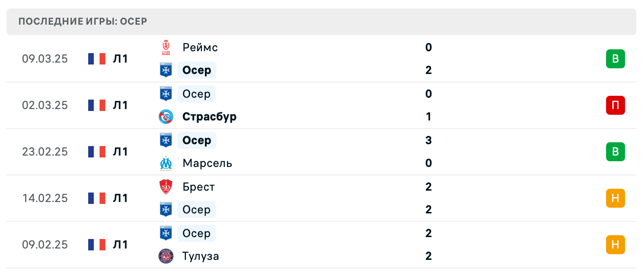644x276 pixels.
Task: Click the Toulouse club badge icon
Action: 166,256
